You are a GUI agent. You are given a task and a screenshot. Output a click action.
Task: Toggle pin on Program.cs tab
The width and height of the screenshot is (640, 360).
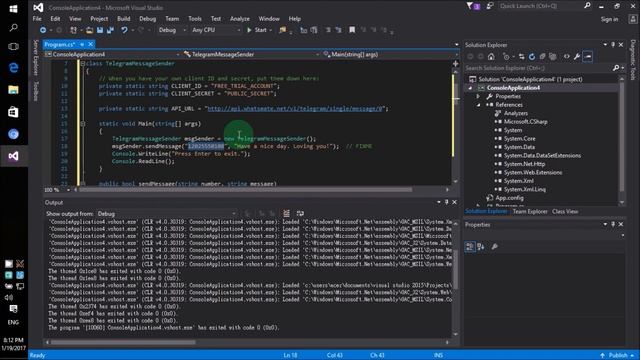pos(82,44)
